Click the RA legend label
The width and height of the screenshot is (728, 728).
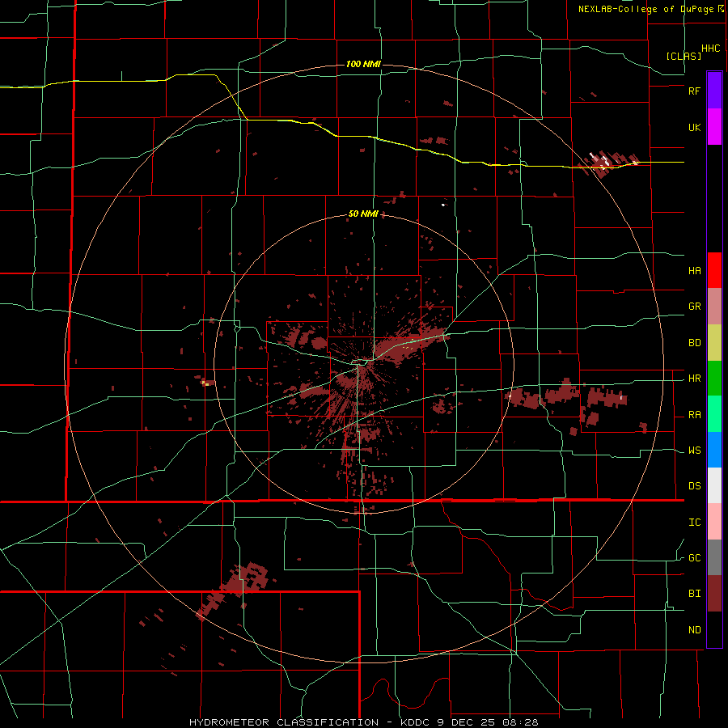694,415
